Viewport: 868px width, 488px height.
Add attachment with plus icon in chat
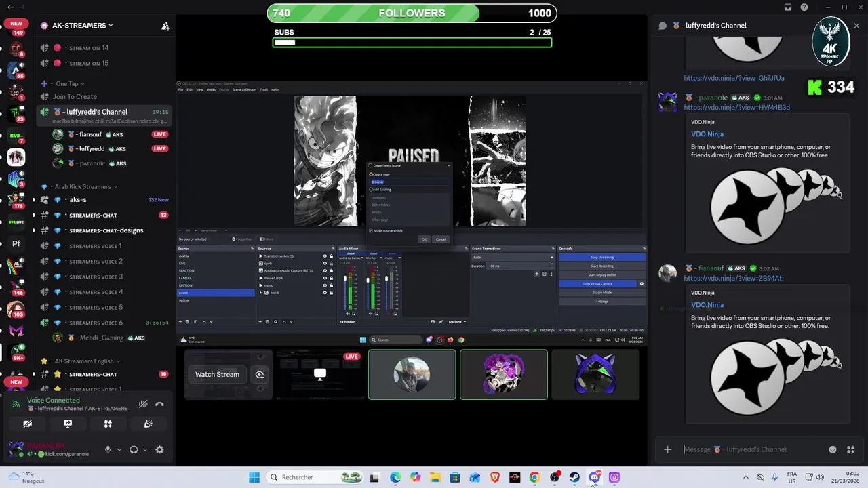click(667, 449)
